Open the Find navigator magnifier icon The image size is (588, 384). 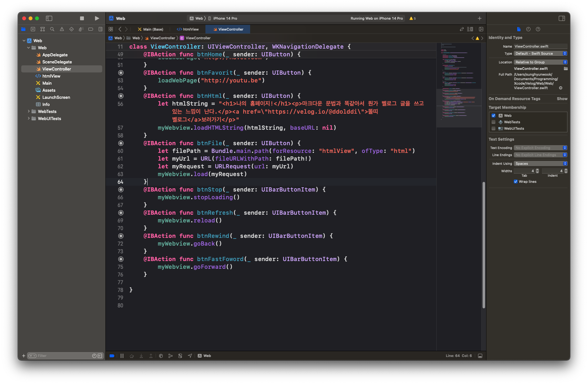click(52, 29)
